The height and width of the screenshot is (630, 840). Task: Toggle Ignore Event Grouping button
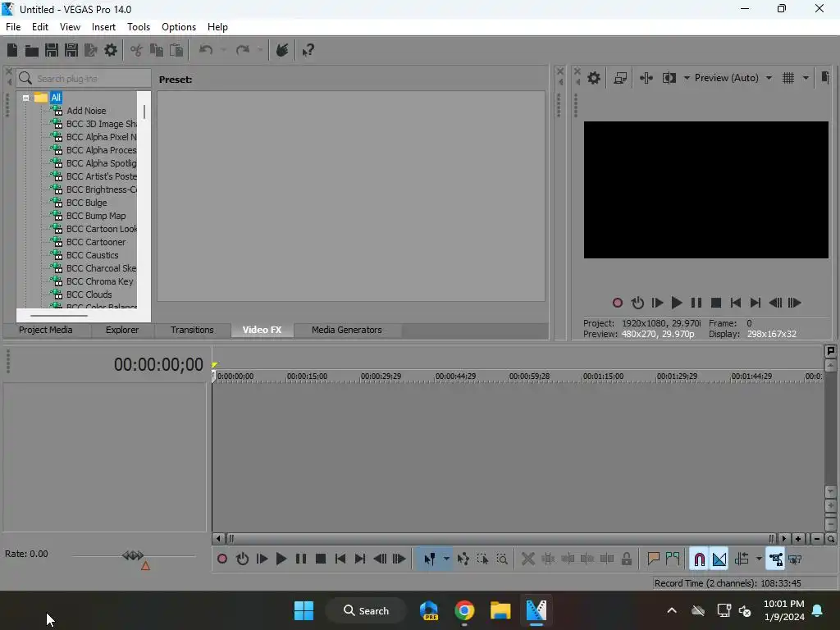[796, 559]
